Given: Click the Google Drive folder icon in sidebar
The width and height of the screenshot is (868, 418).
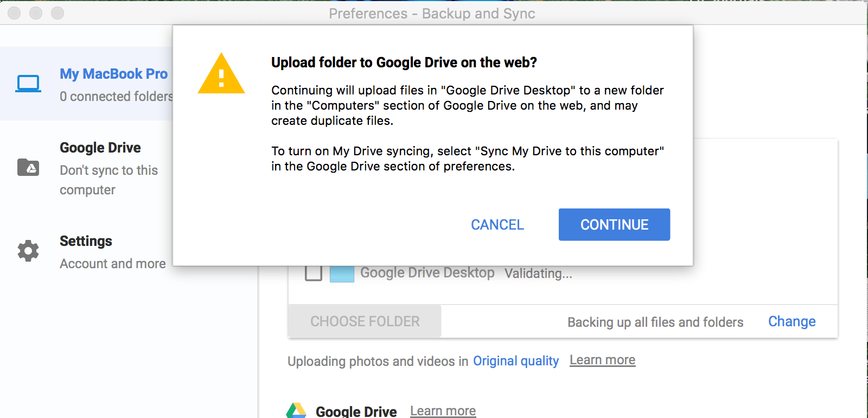Looking at the screenshot, I should [28, 167].
